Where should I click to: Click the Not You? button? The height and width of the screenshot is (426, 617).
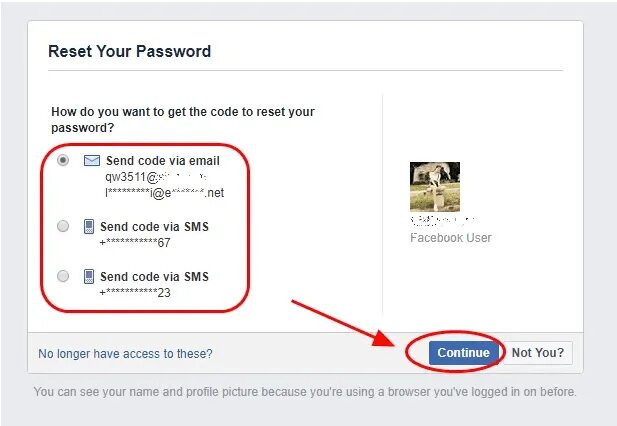[538, 353]
